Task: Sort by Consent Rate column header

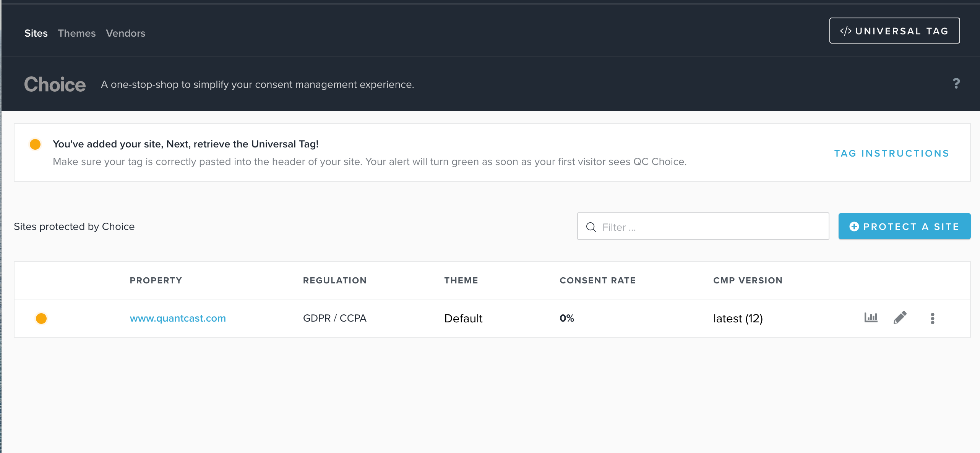Action: (x=597, y=280)
